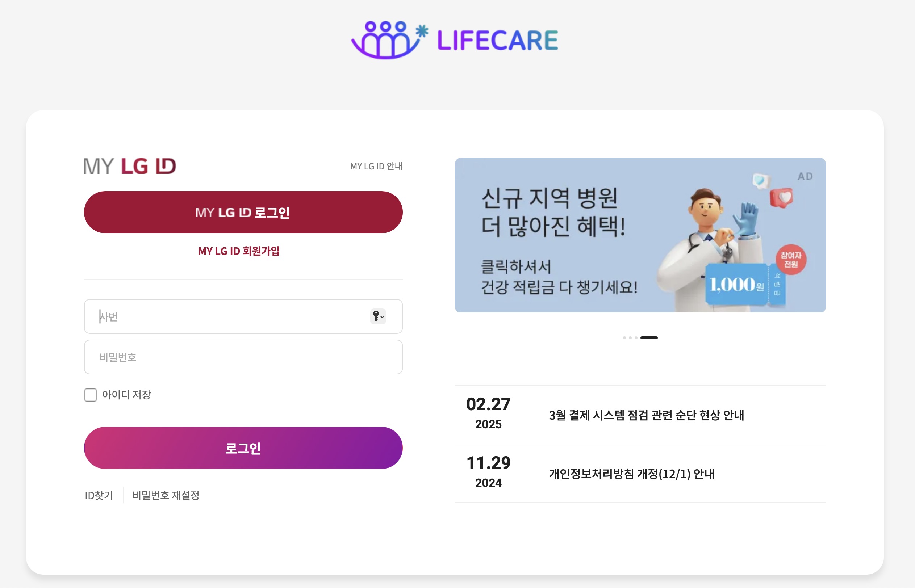Open MY LG ID 안내

376,167
